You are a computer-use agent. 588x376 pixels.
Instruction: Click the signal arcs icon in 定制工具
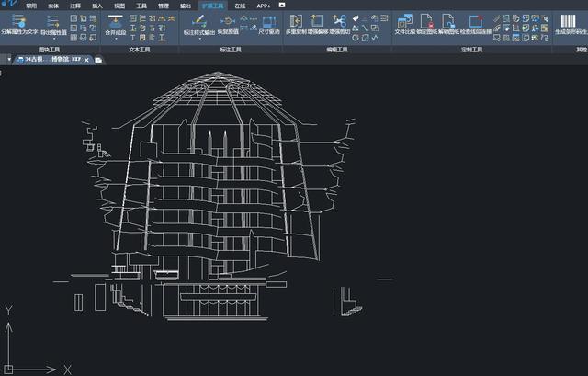pos(497,28)
